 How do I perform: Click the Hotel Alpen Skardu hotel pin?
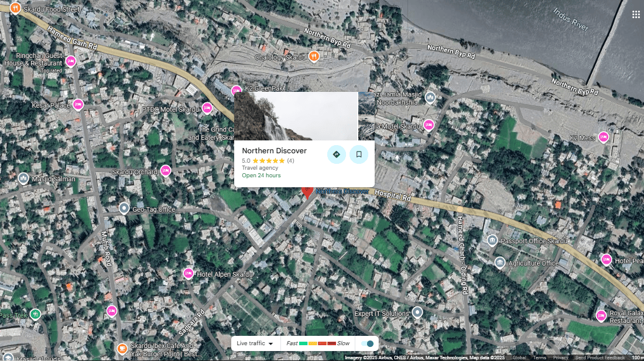point(189,273)
